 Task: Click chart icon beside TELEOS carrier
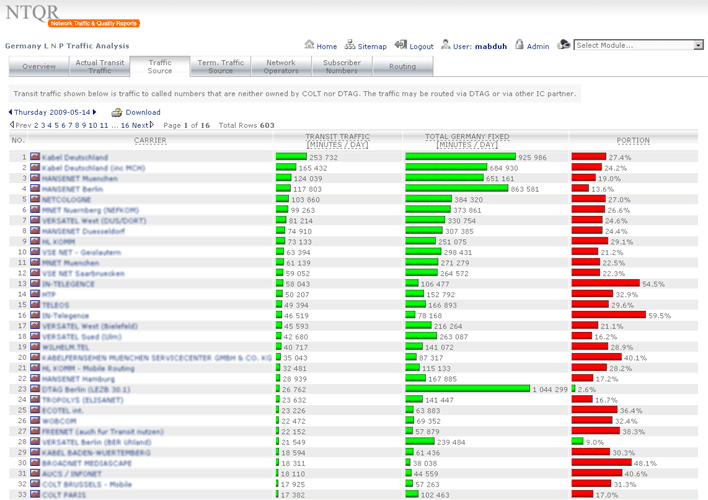click(35, 305)
